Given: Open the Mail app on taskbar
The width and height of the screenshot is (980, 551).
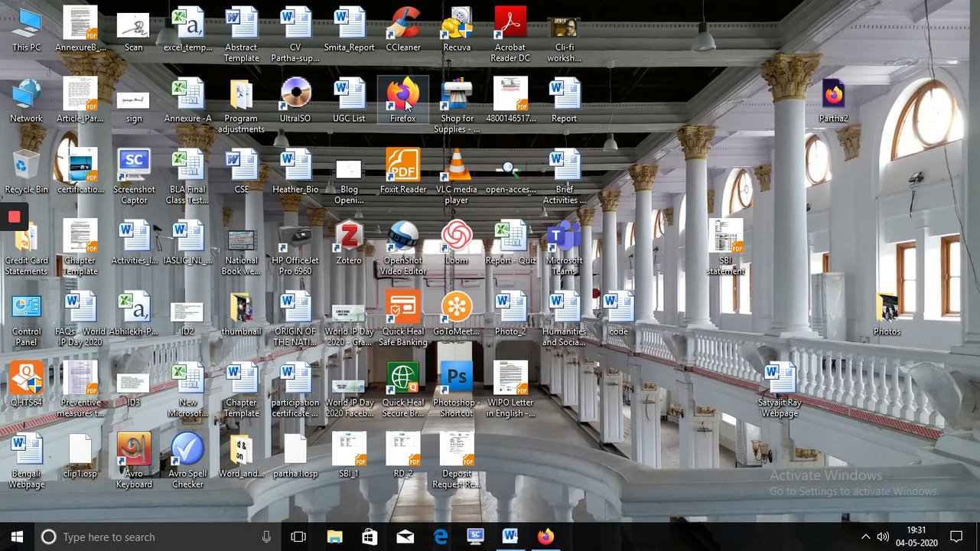Looking at the screenshot, I should [x=405, y=537].
